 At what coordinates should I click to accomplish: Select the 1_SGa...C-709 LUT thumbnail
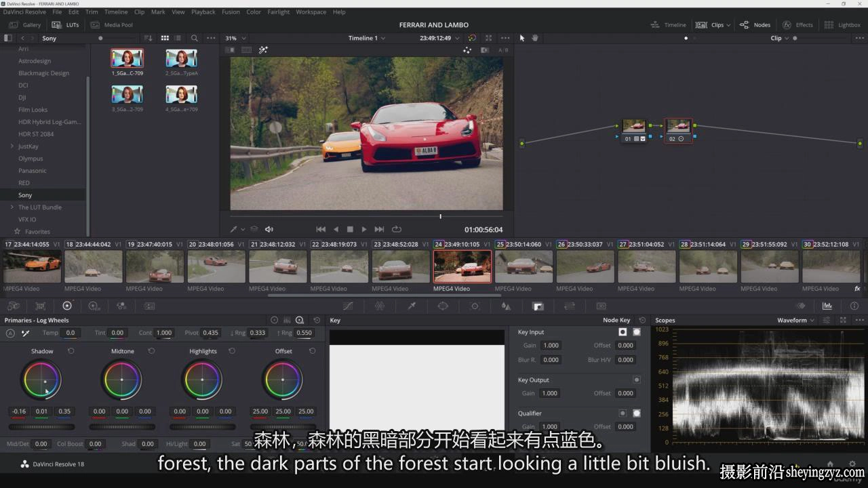tap(127, 58)
